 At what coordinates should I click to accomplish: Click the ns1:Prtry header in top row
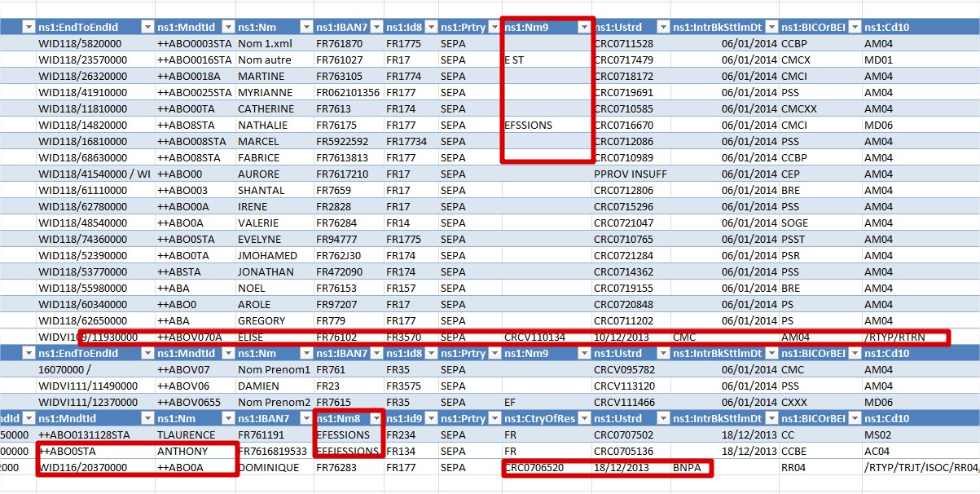[463, 27]
